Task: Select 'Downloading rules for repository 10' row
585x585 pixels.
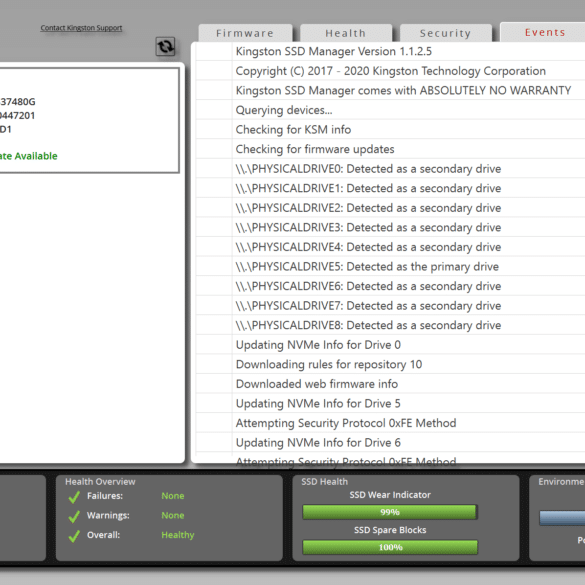Action: 390,365
